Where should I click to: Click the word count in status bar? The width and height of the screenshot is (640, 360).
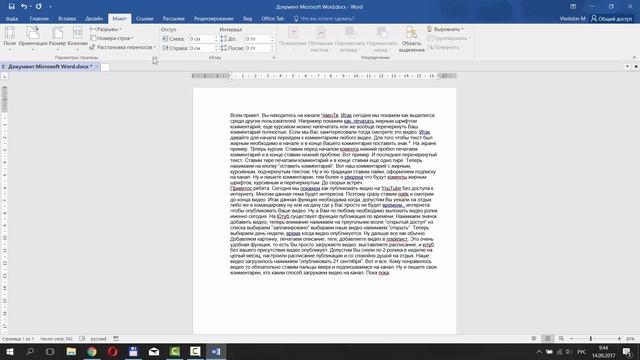click(56, 339)
